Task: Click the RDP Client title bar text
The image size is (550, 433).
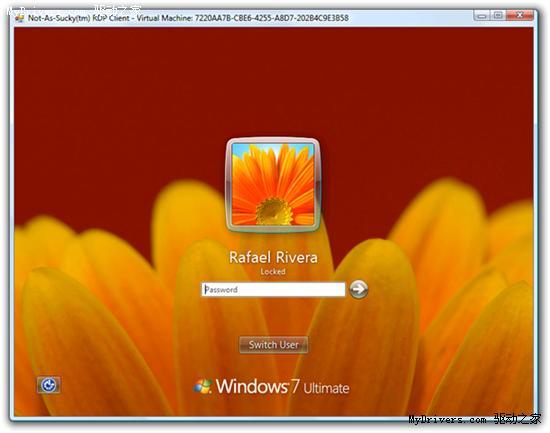Action: (188, 18)
